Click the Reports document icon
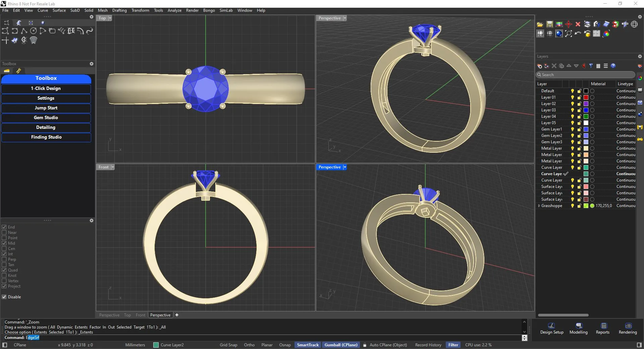 (x=603, y=326)
